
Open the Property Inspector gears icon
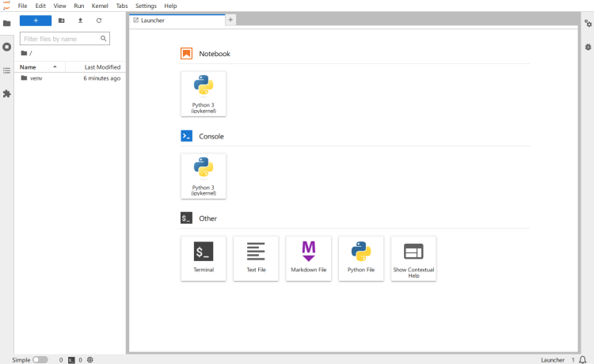(588, 24)
